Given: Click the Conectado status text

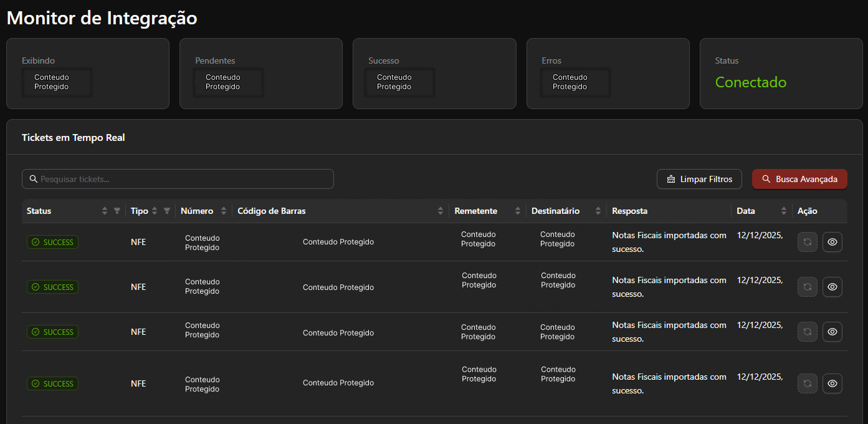Looking at the screenshot, I should 751,82.
